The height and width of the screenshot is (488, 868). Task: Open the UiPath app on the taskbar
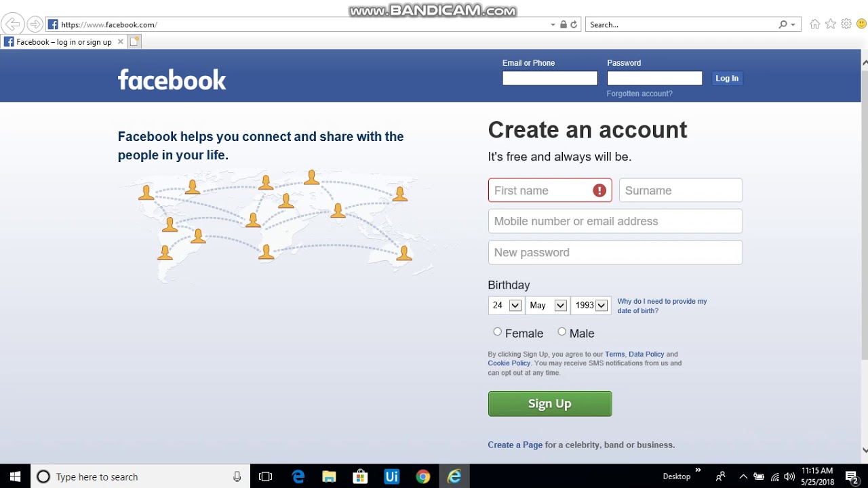click(x=391, y=476)
